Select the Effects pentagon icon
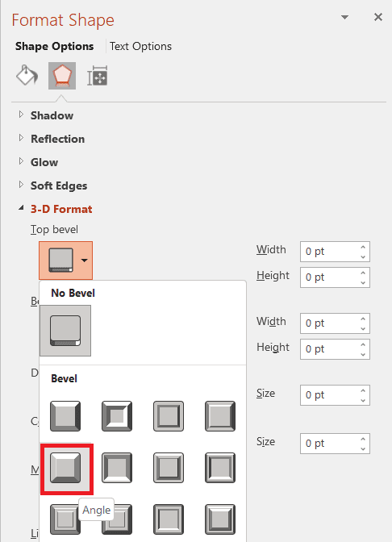The width and height of the screenshot is (392, 542). 62,76
